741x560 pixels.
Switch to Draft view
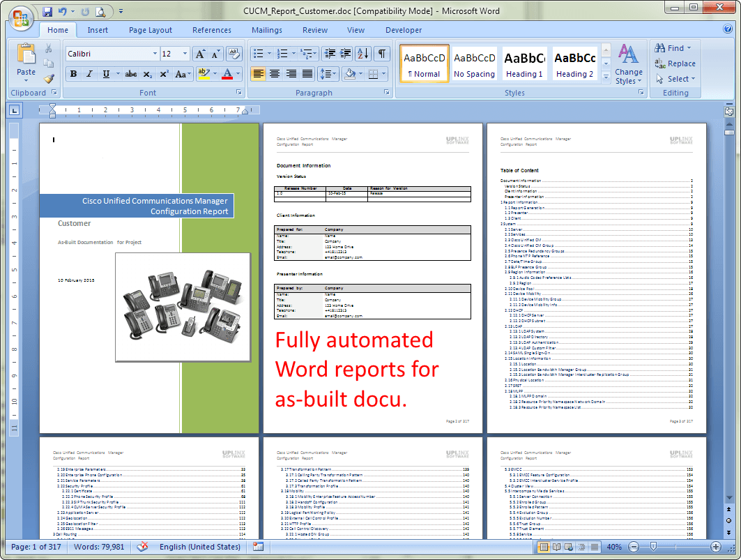[595, 547]
